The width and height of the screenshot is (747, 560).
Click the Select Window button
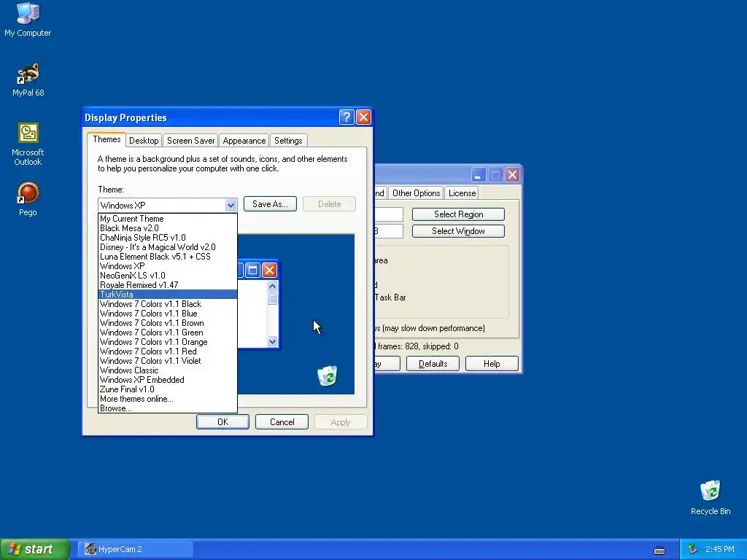click(458, 231)
